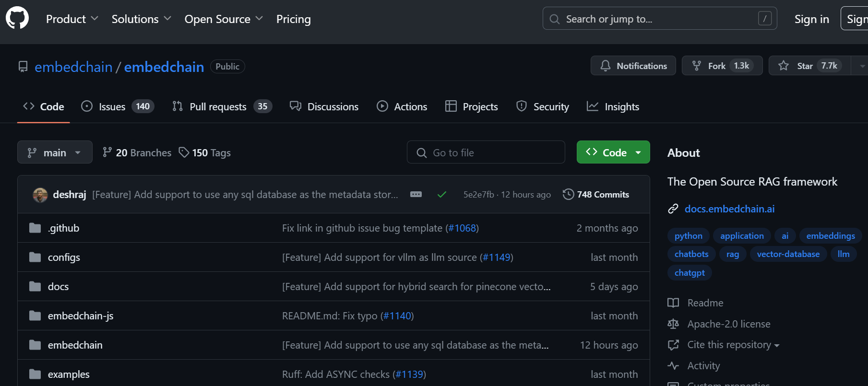Open the 20 Branches link
Image resolution: width=868 pixels, height=386 pixels.
[137, 152]
